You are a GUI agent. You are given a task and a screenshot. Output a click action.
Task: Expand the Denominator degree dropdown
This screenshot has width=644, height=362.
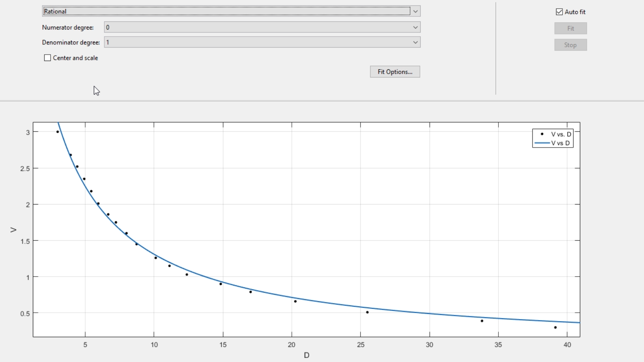[x=415, y=43]
